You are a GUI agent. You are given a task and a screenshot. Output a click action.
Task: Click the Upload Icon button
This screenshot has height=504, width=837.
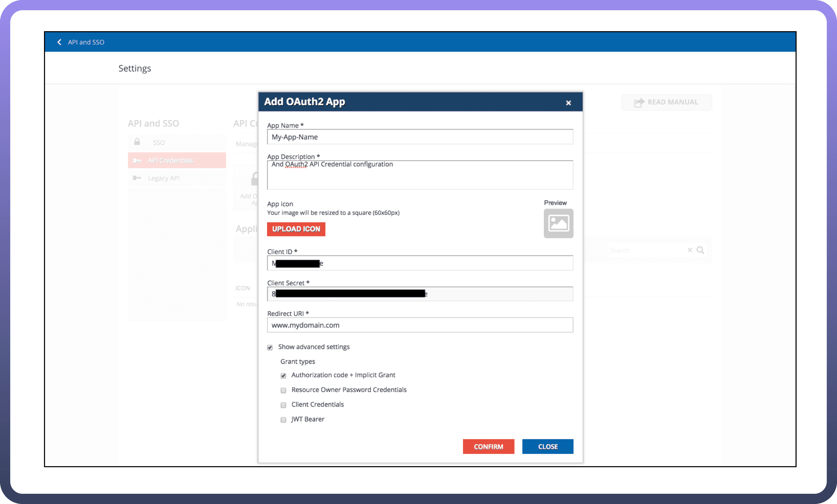click(x=296, y=229)
